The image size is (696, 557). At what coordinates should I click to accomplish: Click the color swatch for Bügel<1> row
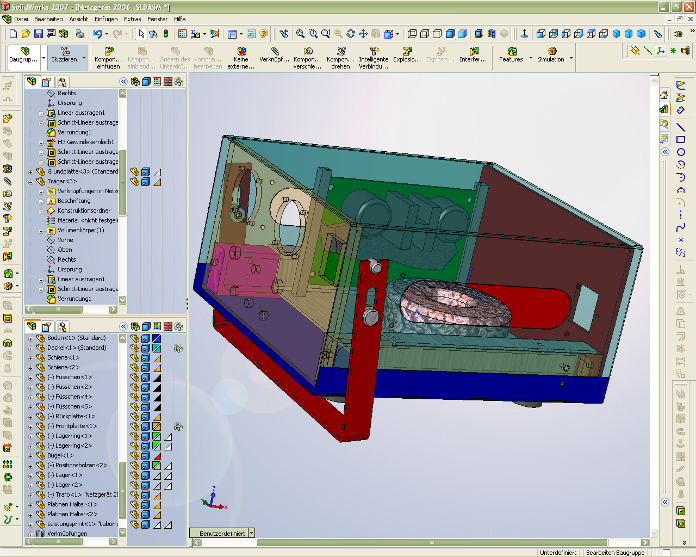pos(157,456)
